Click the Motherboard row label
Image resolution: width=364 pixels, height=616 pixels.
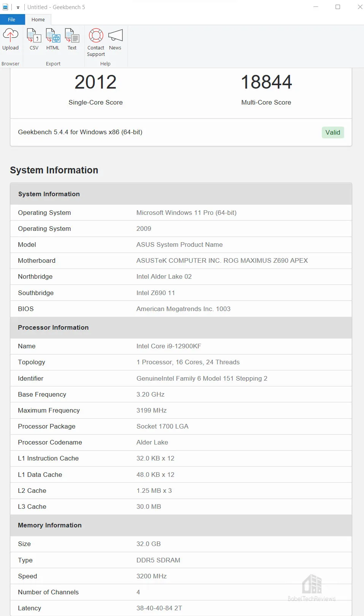pos(37,260)
